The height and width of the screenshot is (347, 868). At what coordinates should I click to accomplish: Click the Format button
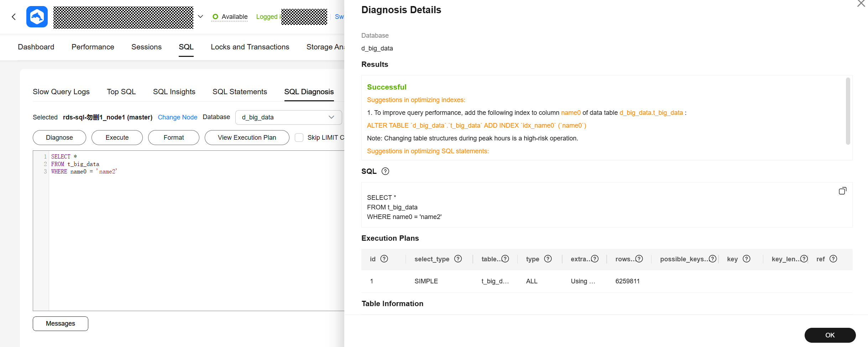(x=174, y=138)
